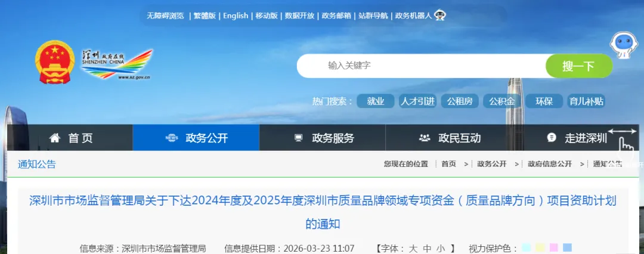The image size is (644, 254).
Task: Click the monitor icon beside 政务服务
Action: 299,138
